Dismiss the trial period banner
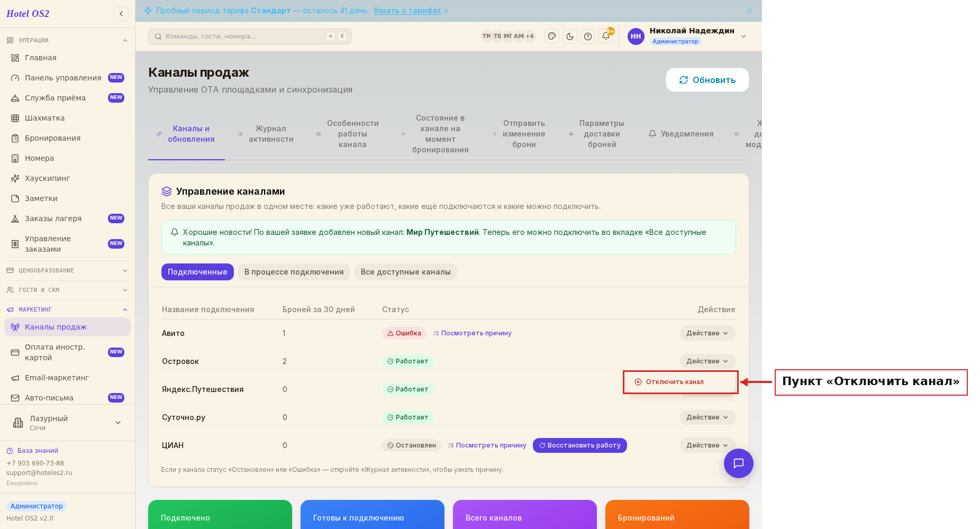980x529 pixels. pyautogui.click(x=750, y=11)
